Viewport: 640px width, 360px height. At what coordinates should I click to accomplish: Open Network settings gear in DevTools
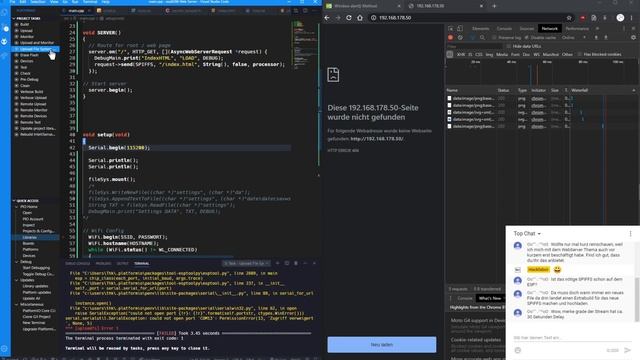(633, 38)
